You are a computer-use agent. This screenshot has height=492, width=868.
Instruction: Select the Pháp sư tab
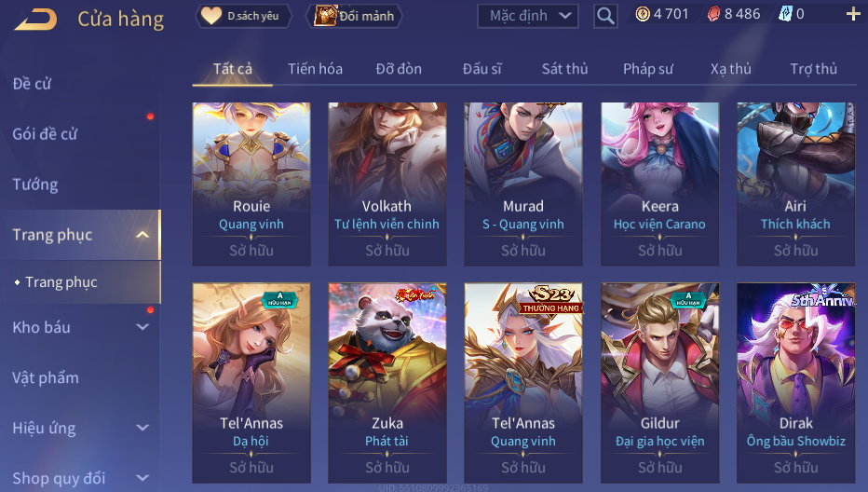coord(647,69)
